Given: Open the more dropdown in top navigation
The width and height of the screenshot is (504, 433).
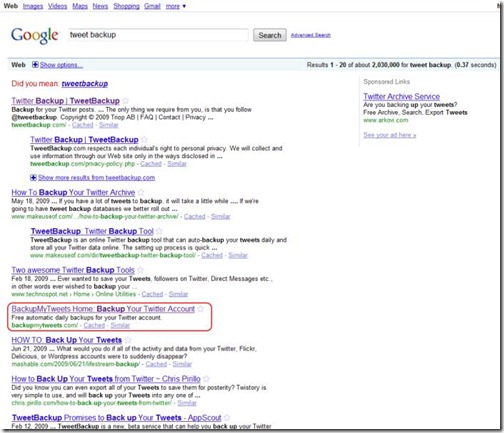Looking at the screenshot, I should (x=176, y=6).
